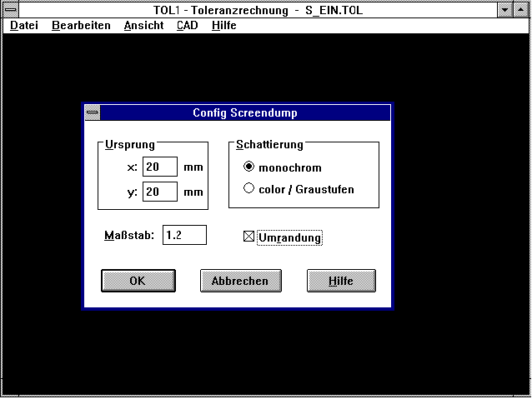Toggle the Umrandung checkbox
The height and width of the screenshot is (399, 532).
(x=248, y=237)
